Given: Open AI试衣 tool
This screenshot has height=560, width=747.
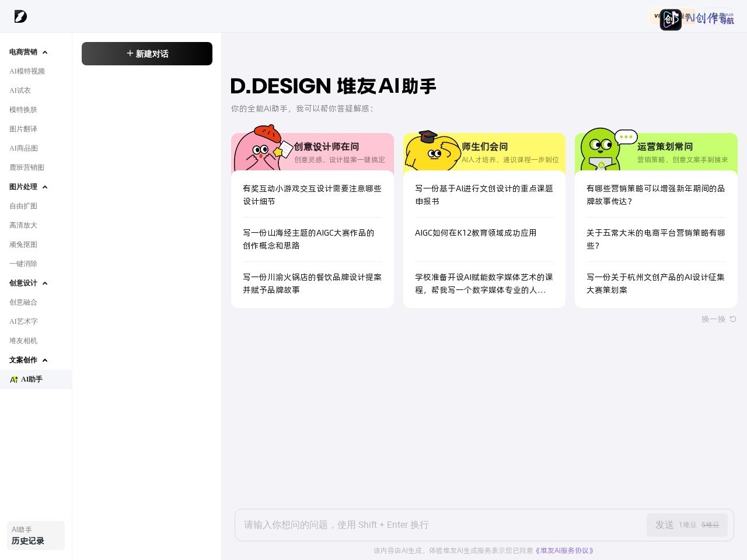Looking at the screenshot, I should (20, 90).
